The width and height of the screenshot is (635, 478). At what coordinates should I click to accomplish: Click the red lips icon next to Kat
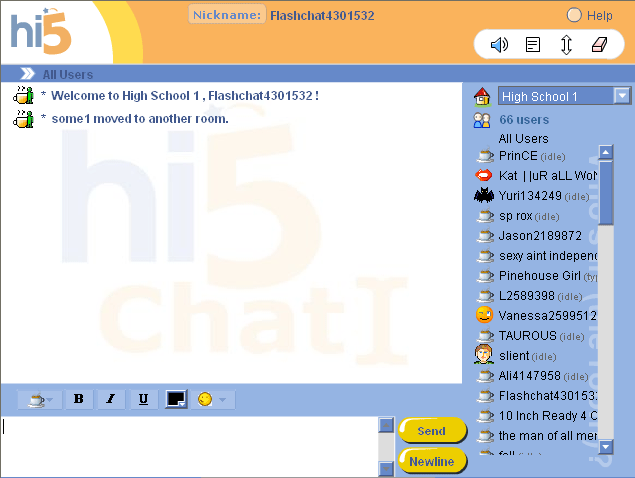484,175
